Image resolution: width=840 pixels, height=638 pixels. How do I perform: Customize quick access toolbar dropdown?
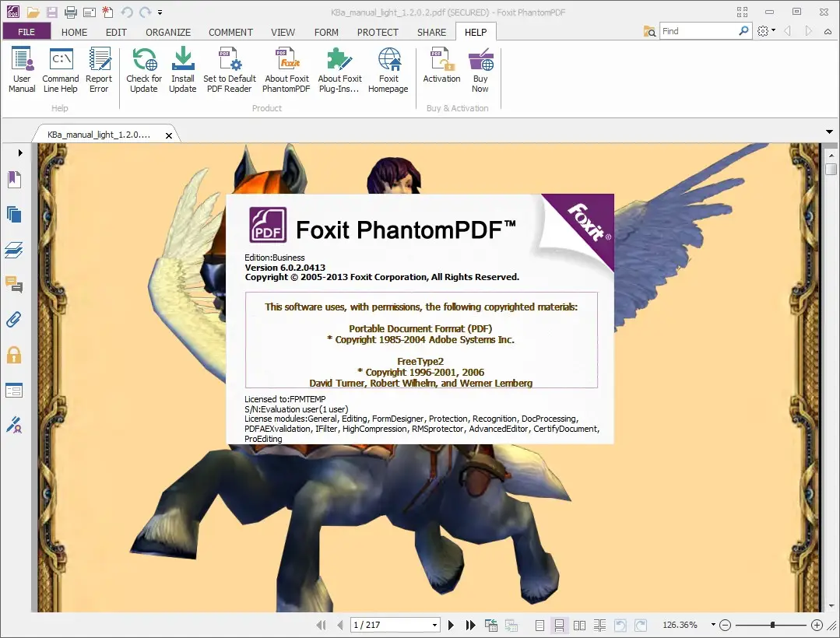[x=160, y=12]
